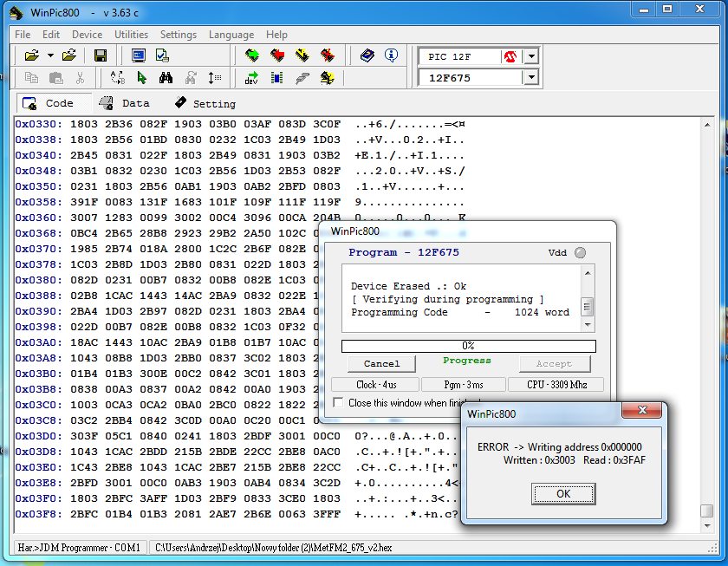This screenshot has height=566, width=728.
Task: Open the Language menu
Action: [231, 35]
